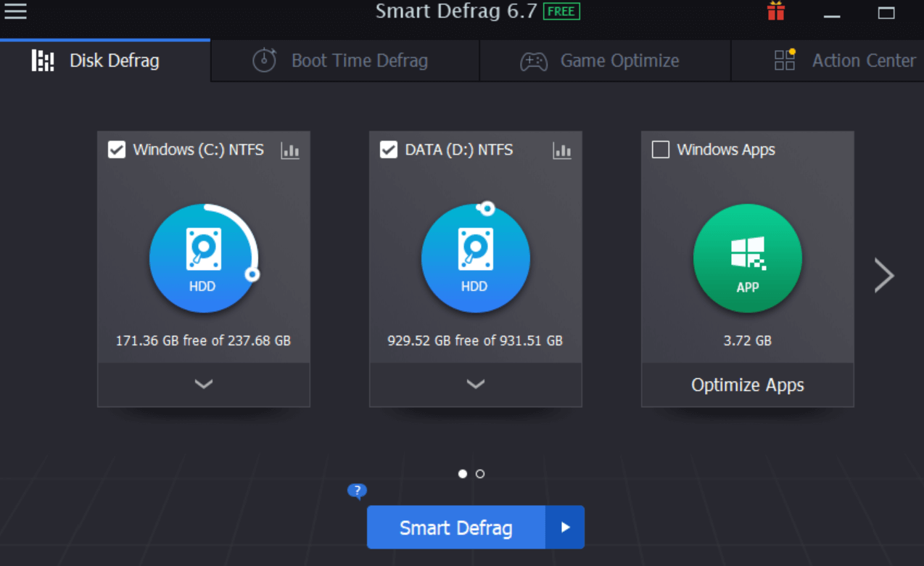Uncheck the DATA (D:) NTFS drive
Viewport: 924px width, 566px height.
(389, 149)
